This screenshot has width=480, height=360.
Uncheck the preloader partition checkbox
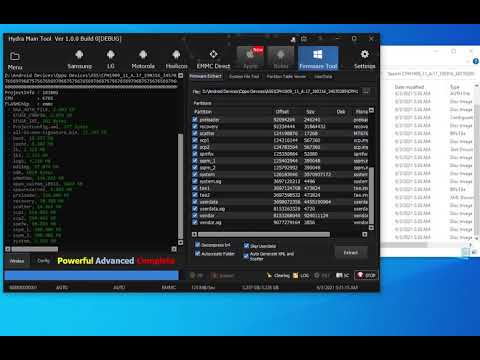coord(195,119)
